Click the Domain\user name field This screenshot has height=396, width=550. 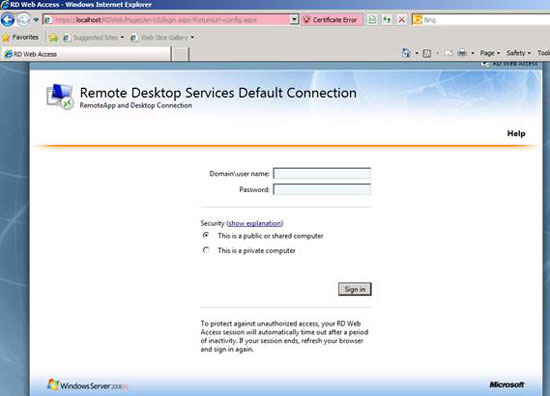click(322, 173)
